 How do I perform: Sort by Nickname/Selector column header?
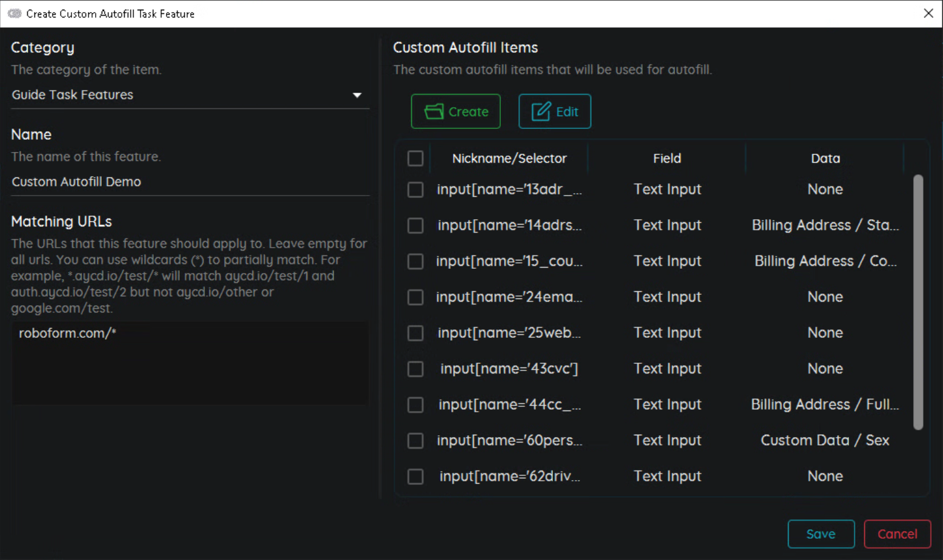click(509, 159)
